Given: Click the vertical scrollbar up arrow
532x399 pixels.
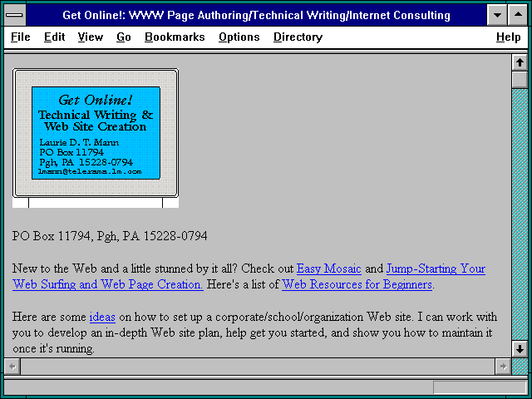Looking at the screenshot, I should click(520, 62).
